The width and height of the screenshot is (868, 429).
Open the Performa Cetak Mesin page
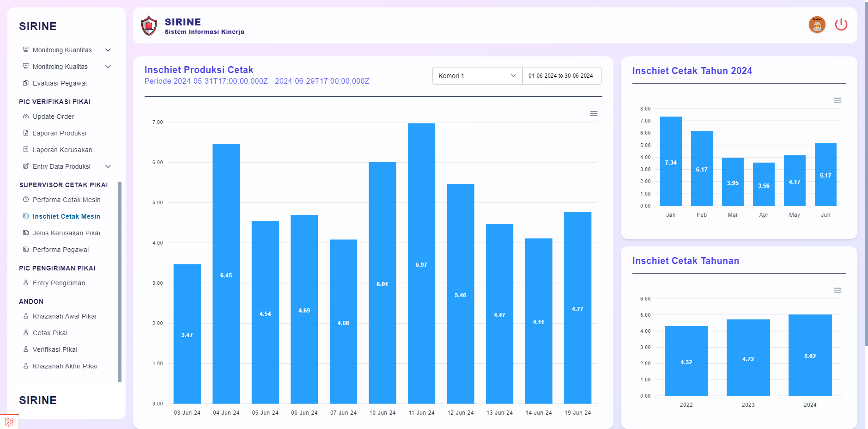coord(67,200)
